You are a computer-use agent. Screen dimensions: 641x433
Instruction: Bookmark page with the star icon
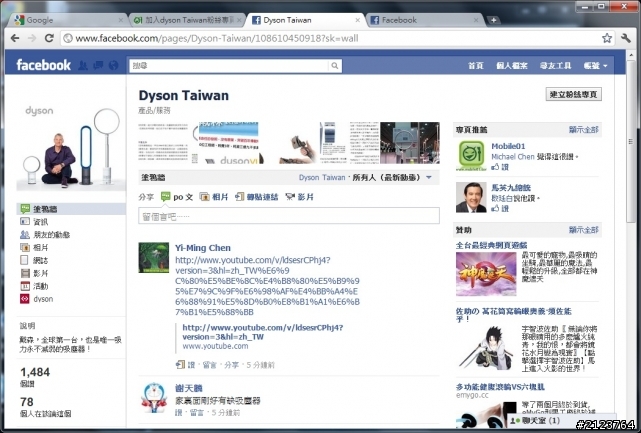tap(607, 38)
